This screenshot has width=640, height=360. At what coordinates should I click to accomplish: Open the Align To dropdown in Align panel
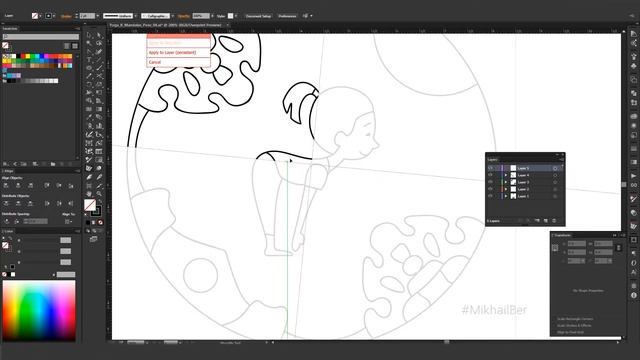69,221
